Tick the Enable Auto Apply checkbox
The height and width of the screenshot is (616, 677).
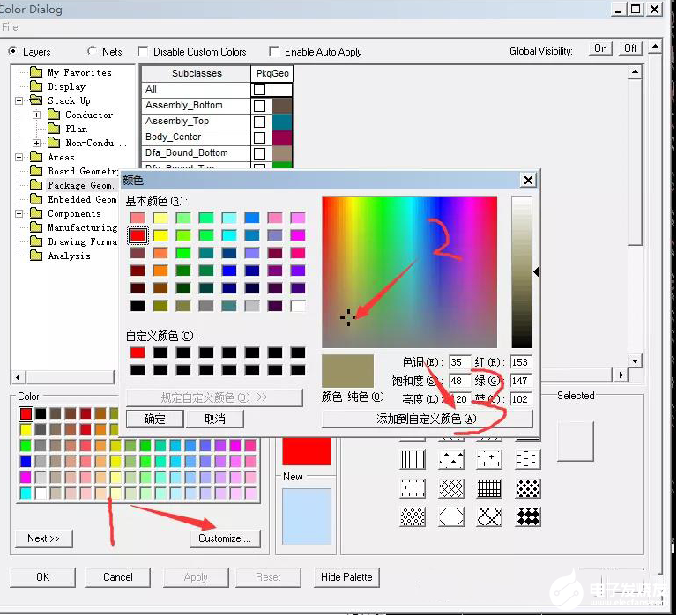(x=274, y=51)
